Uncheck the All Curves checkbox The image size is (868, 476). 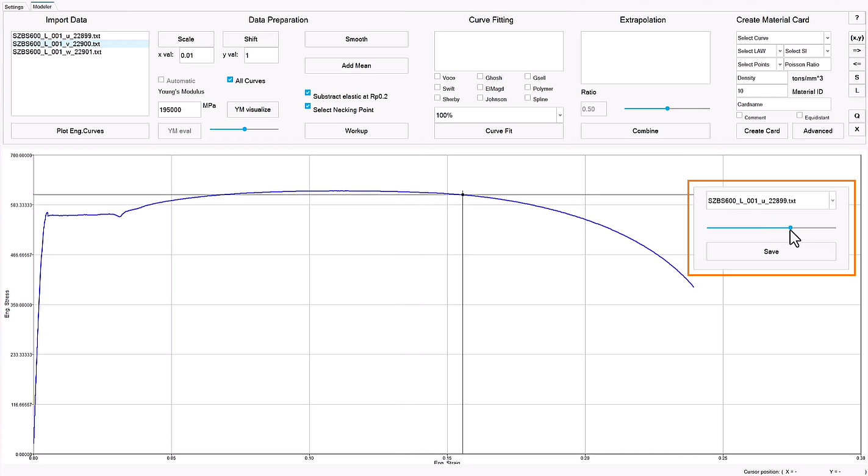pos(230,80)
